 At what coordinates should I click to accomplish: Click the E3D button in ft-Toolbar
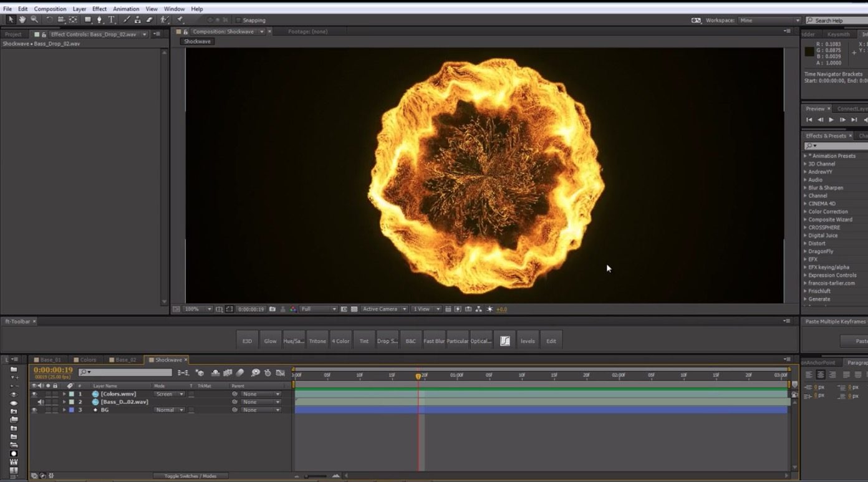[247, 341]
